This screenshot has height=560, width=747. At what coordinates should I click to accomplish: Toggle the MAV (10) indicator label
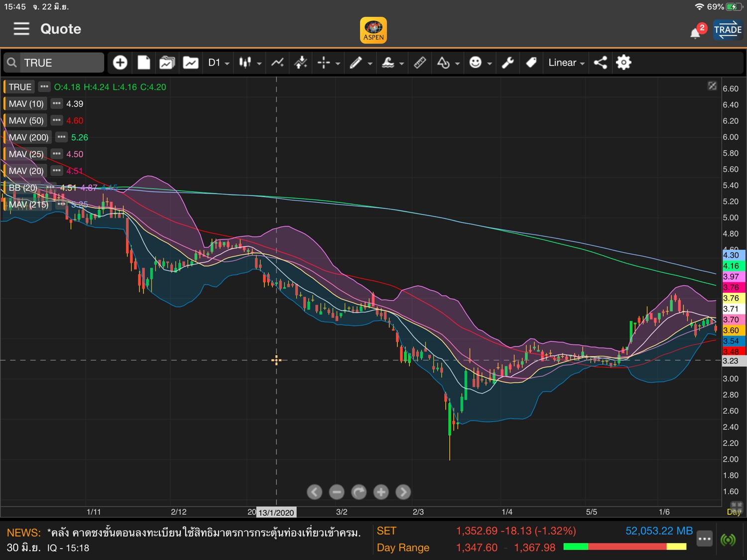[26, 104]
